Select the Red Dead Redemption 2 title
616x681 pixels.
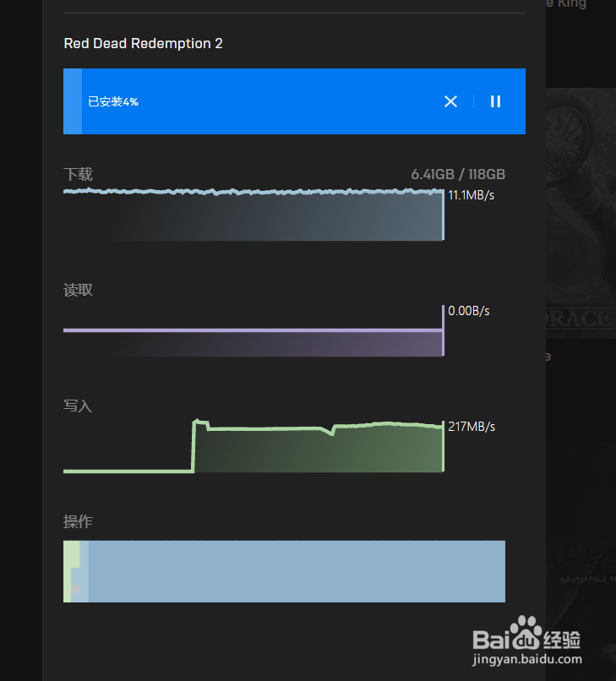[x=144, y=43]
